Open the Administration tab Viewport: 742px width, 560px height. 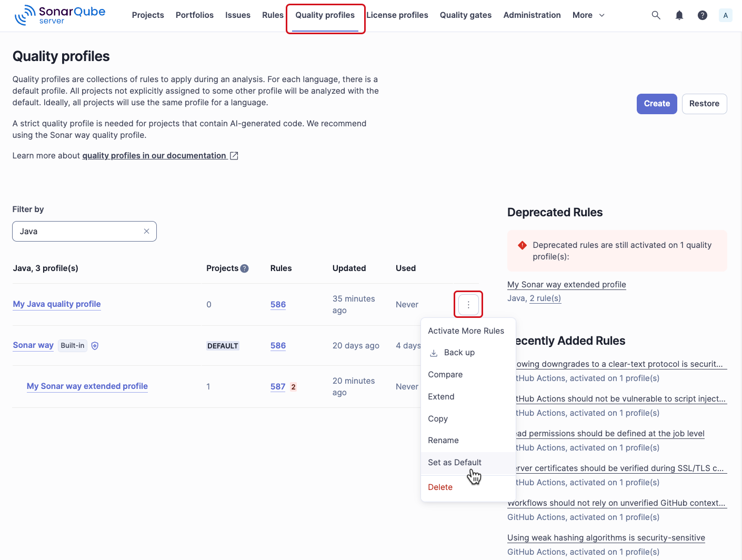click(532, 15)
